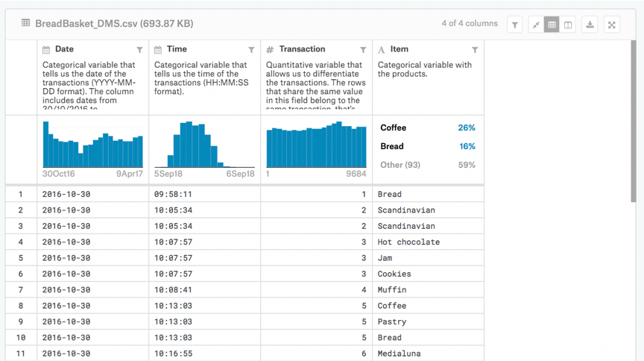644x361 pixels.
Task: Filter the Time column
Action: 251,50
